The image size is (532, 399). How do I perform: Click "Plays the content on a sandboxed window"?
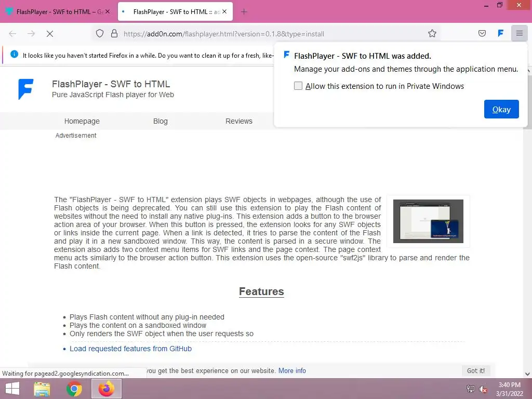click(138, 325)
